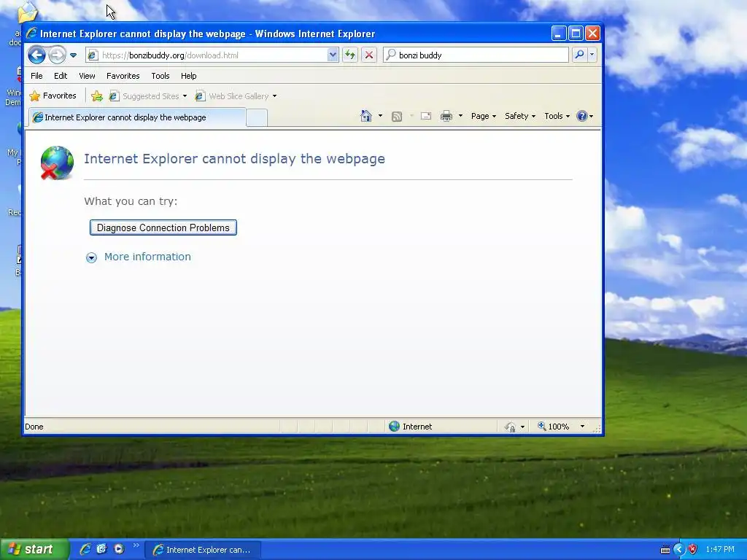Expand the Home button dropdown arrow
This screenshot has width=747, height=560.
380,116
